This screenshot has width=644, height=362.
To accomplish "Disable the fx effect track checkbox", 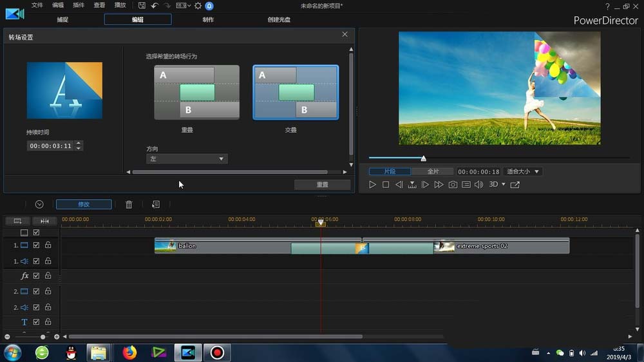I will 37,276.
